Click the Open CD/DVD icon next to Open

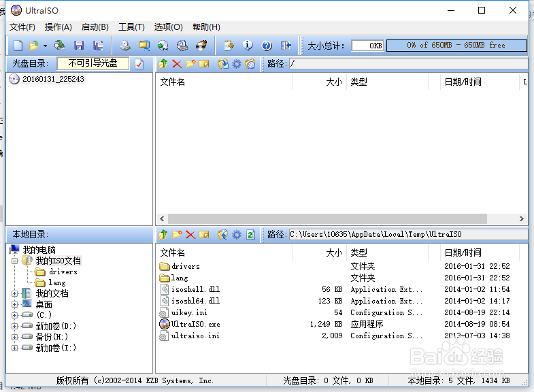click(x=60, y=46)
